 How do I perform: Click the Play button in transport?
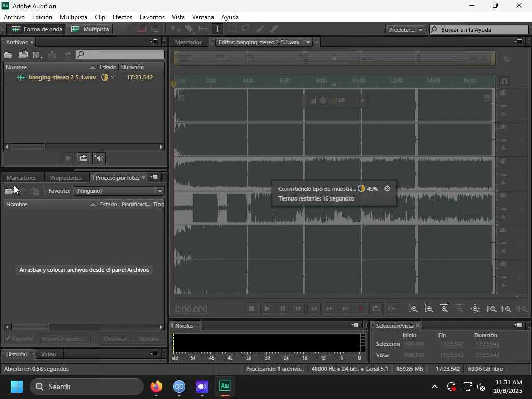click(267, 309)
